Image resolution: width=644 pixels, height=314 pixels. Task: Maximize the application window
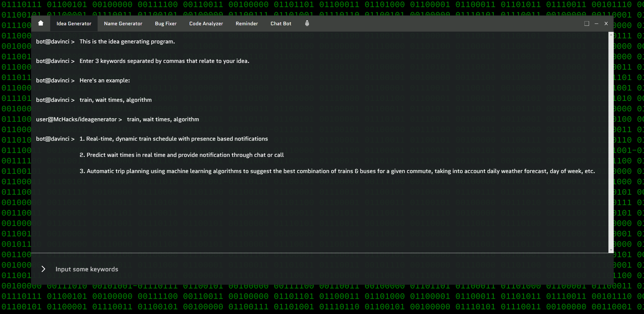click(x=587, y=23)
